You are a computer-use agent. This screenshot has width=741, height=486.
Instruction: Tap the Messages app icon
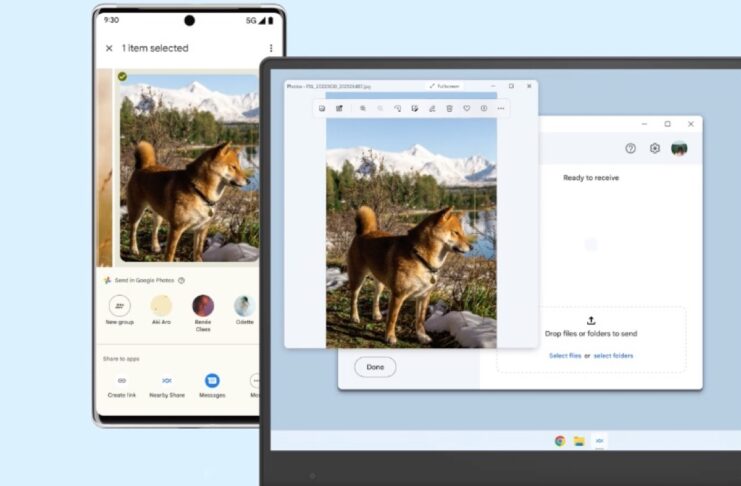212,381
